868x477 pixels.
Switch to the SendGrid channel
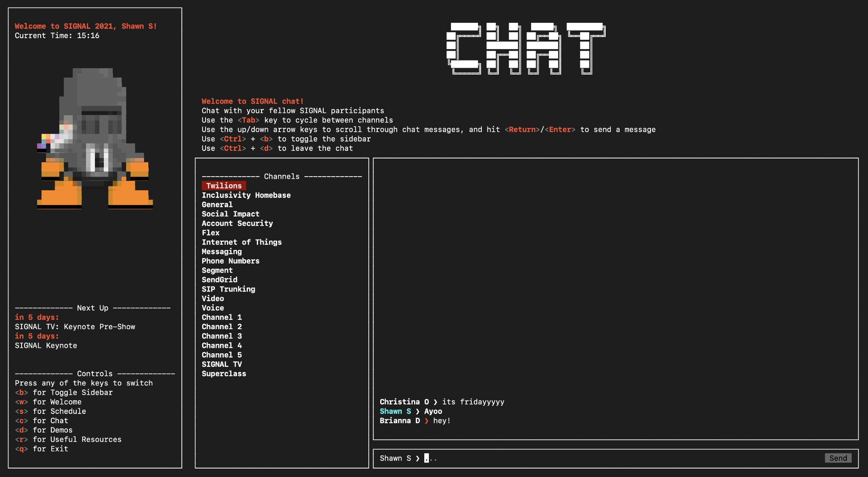pos(220,280)
